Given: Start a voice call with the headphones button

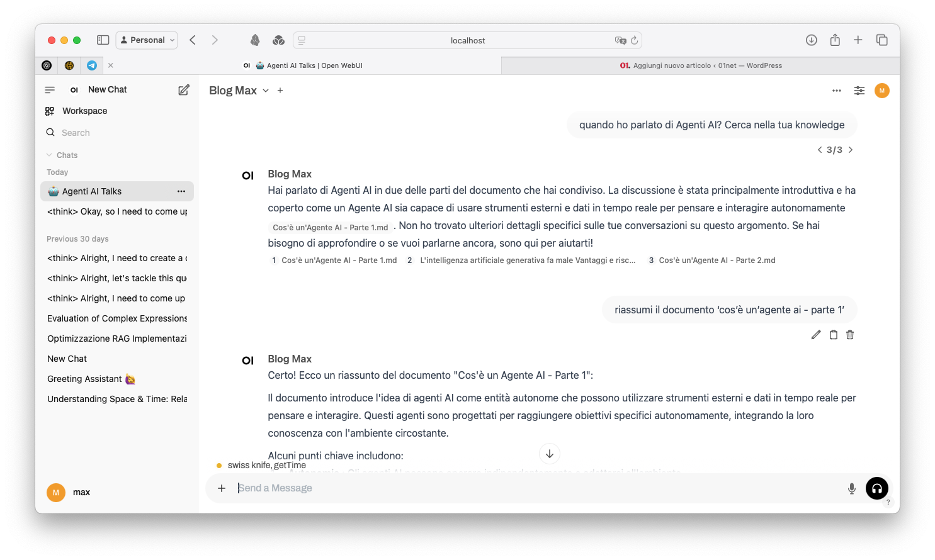Looking at the screenshot, I should point(877,488).
